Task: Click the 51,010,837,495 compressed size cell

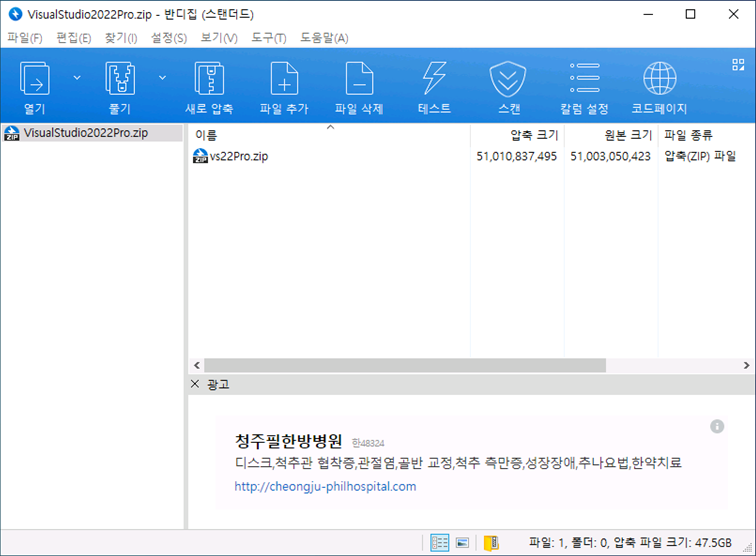Action: click(x=516, y=156)
